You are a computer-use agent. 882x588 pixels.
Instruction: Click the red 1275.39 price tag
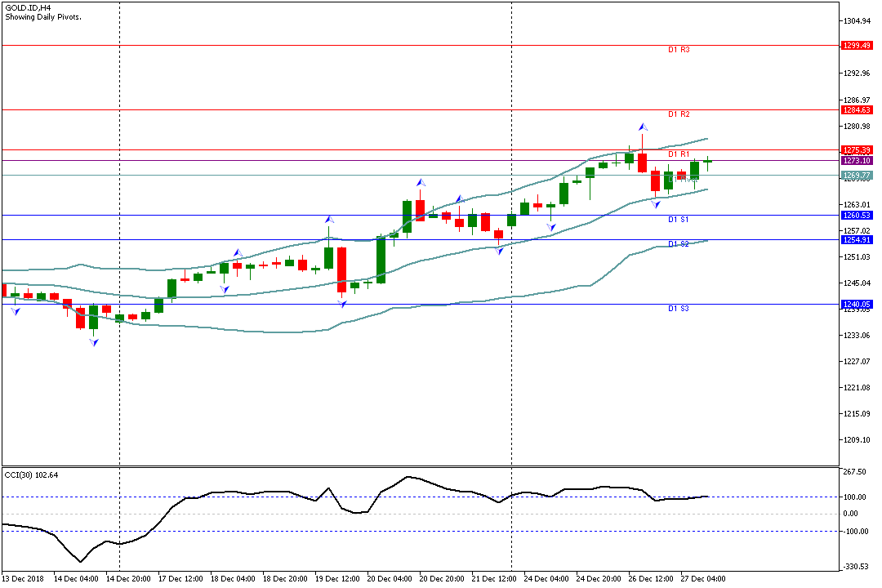[857, 150]
